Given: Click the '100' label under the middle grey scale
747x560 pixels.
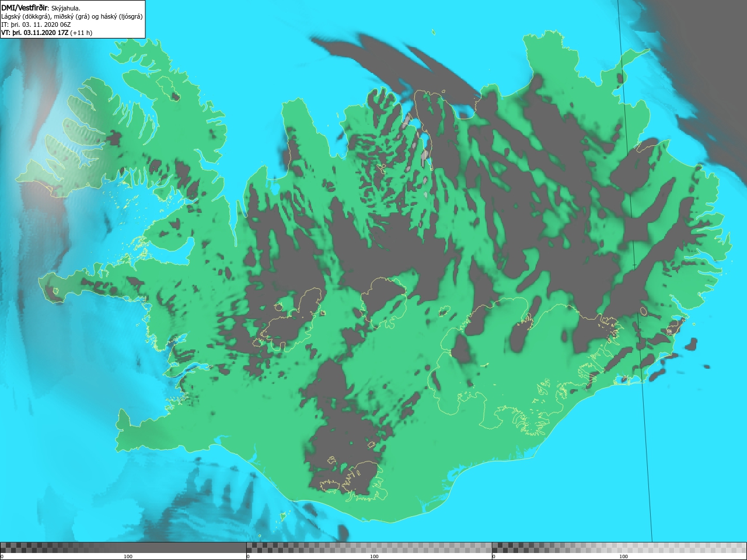Looking at the screenshot, I should [374, 556].
